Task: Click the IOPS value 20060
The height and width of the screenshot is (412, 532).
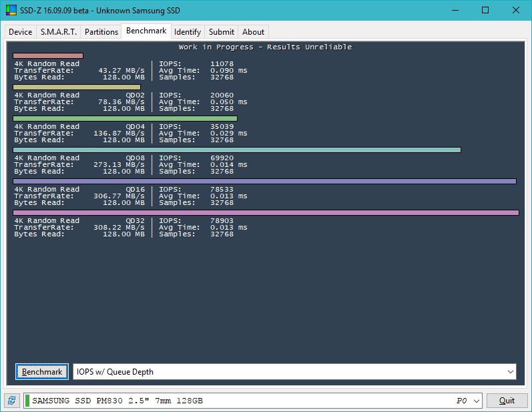Action: (222, 95)
